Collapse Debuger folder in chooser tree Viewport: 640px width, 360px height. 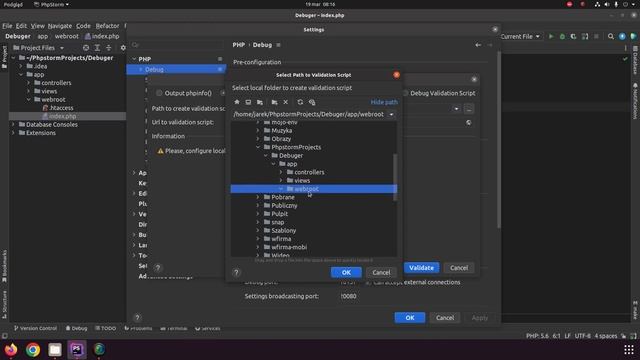pos(266,156)
